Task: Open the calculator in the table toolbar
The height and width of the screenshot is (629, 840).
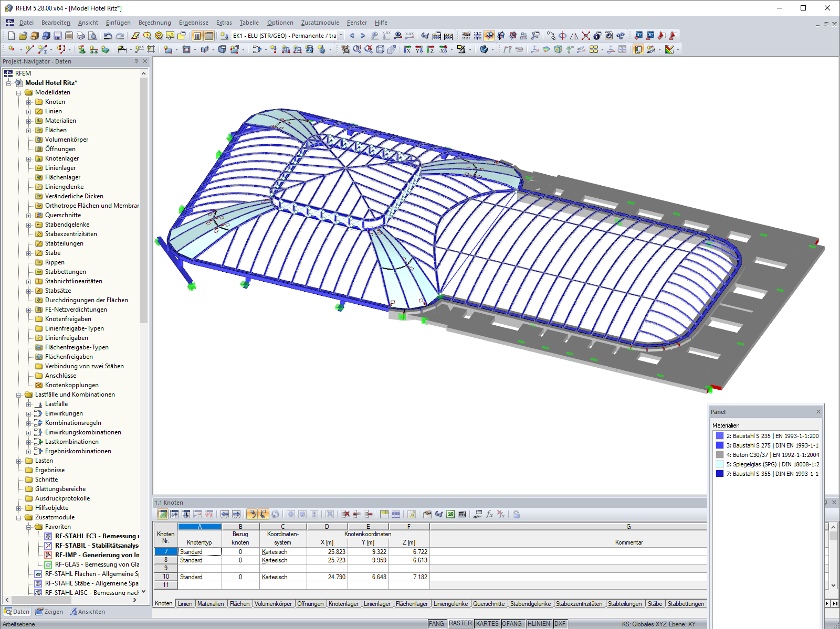Action: pos(463,515)
